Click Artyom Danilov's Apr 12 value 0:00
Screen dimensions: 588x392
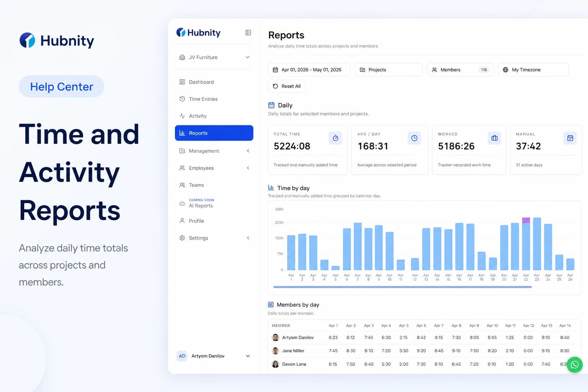point(528,338)
